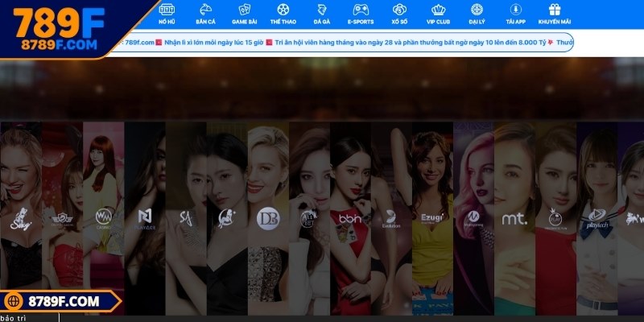This screenshot has width=644, height=322.
Task: Select the DB provider logo
Action: pos(268,218)
